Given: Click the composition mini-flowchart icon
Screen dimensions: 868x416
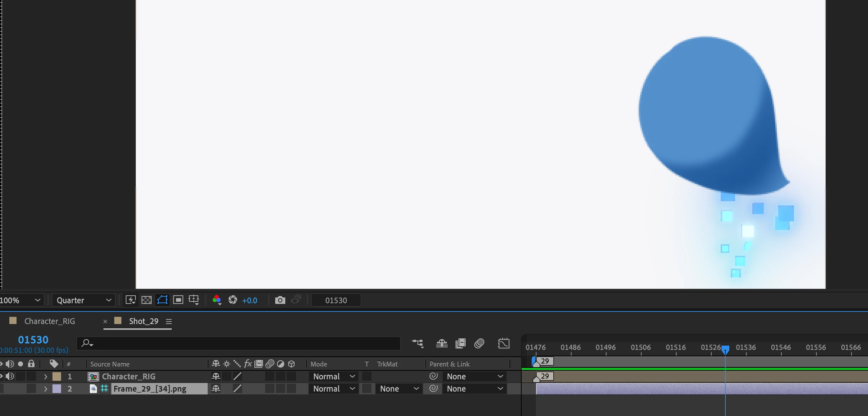Looking at the screenshot, I should [417, 343].
